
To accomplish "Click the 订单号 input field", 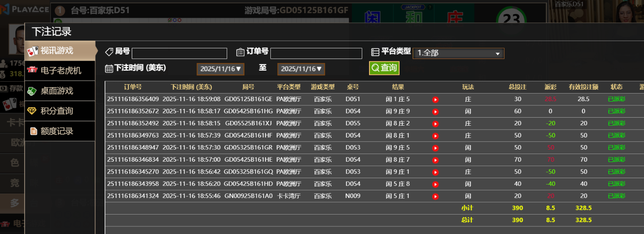I will coord(316,53).
